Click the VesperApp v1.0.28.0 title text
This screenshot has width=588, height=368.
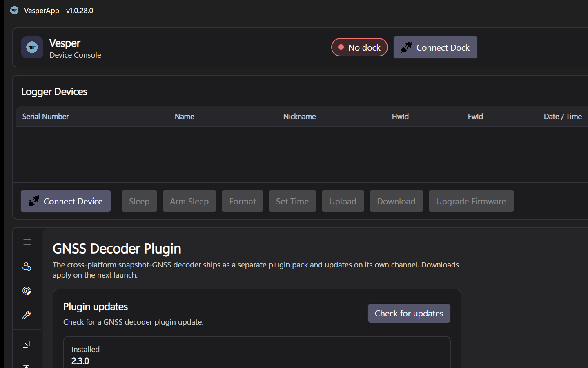(58, 11)
